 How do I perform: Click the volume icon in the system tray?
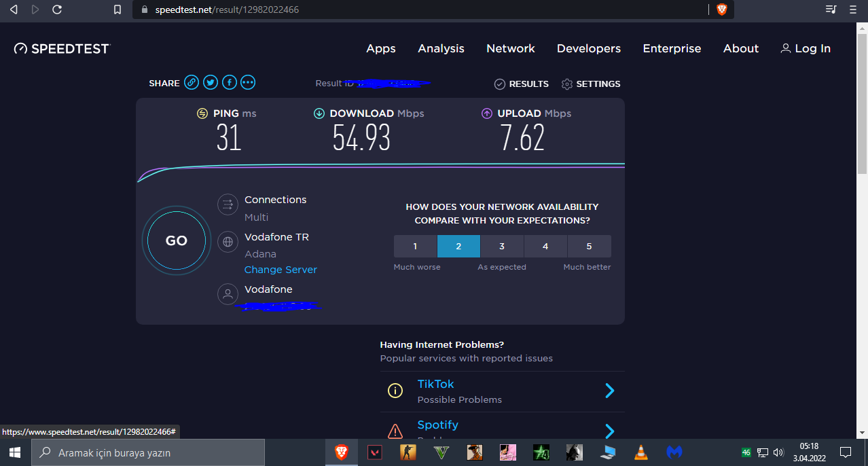(778, 452)
